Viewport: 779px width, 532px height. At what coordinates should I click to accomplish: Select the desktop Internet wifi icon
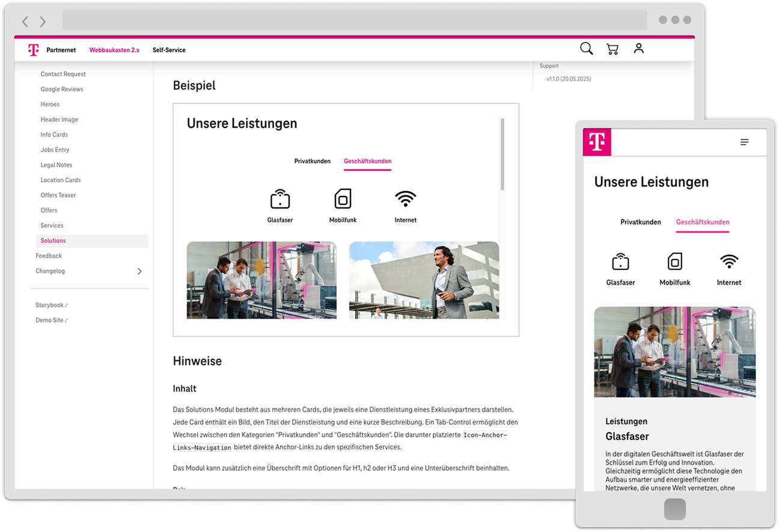(406, 198)
